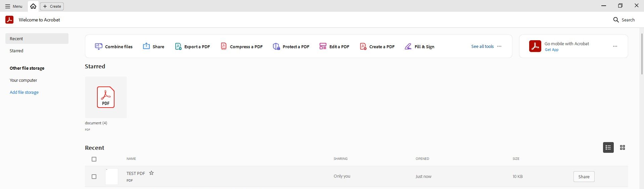Open the starred document (4) thumbnail

coord(106,97)
